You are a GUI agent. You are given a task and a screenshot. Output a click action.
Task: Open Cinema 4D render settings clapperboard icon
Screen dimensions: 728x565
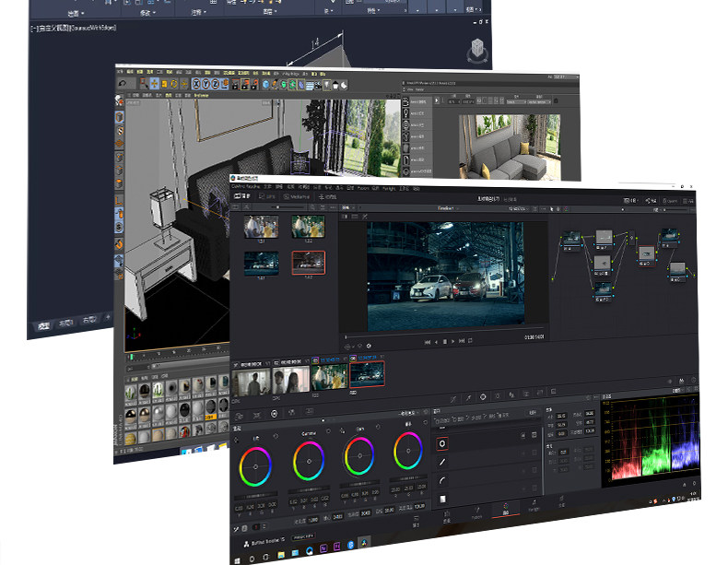(x=254, y=85)
